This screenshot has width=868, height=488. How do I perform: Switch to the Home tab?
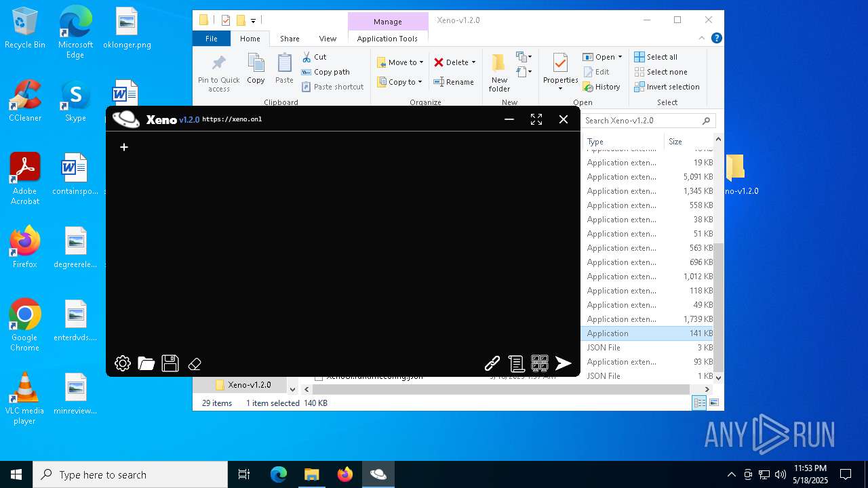tap(250, 39)
